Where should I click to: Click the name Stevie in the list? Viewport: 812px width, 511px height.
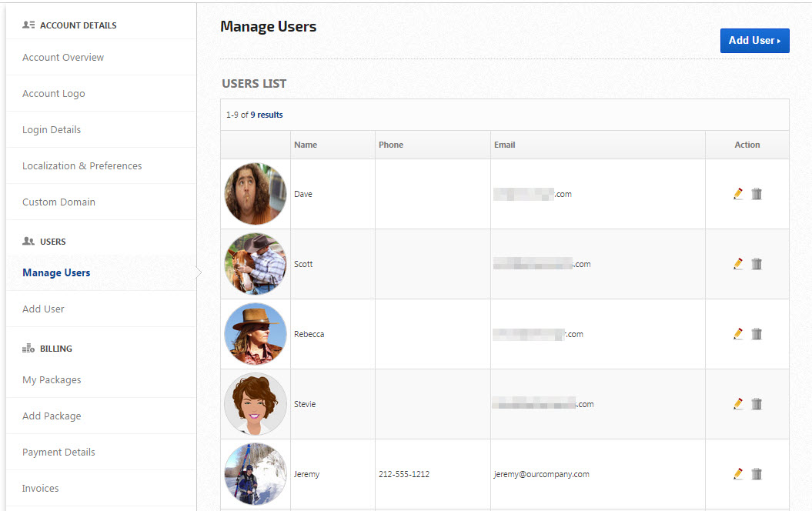[x=305, y=404]
